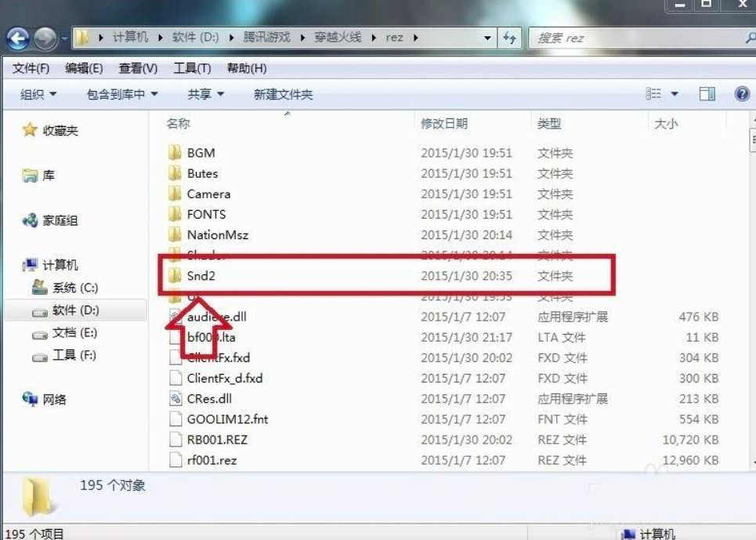Click the refresh icon beside address bar
Image resolution: width=756 pixels, height=540 pixels.
509,38
